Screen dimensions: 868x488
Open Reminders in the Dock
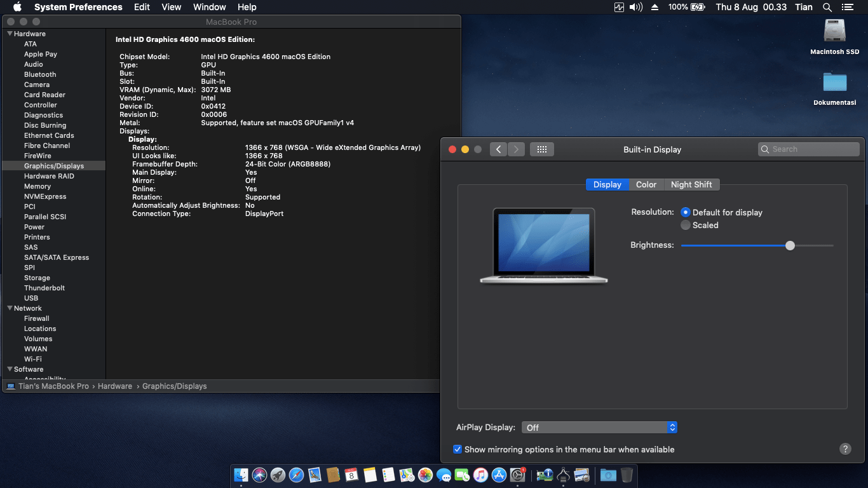tap(388, 475)
